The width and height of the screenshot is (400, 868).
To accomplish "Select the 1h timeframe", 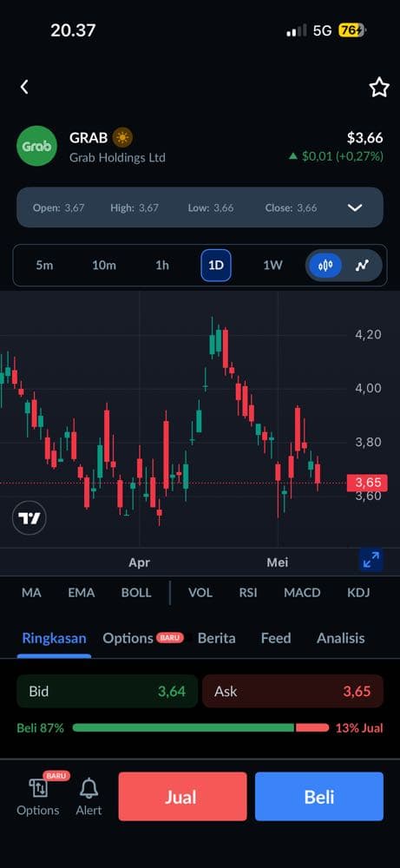I will point(162,266).
